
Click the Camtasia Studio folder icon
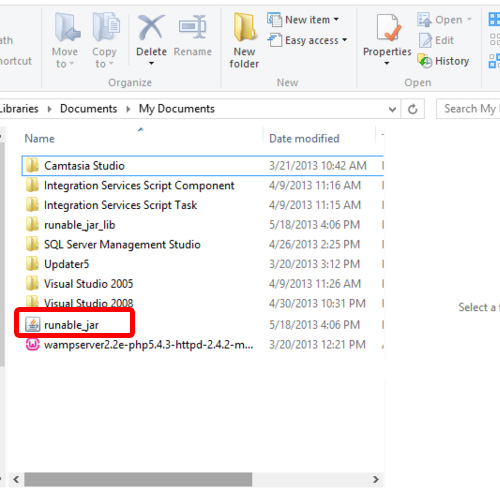pyautogui.click(x=32, y=165)
